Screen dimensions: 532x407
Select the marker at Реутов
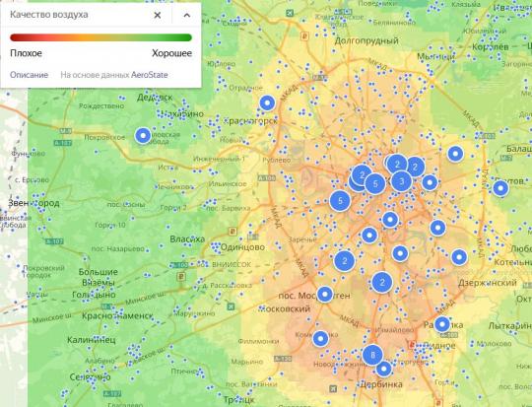coord(500,187)
